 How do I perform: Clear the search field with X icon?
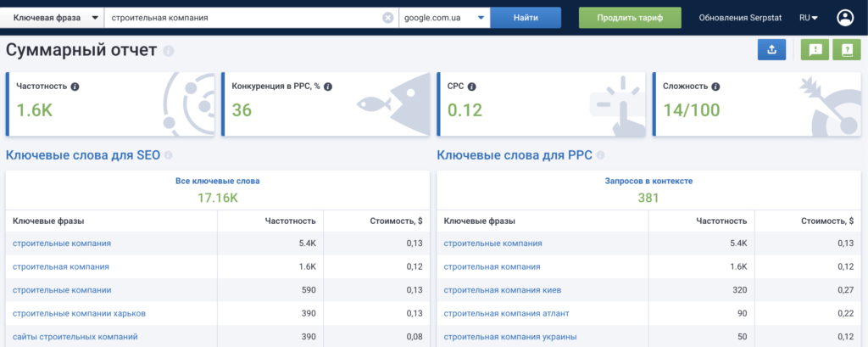[388, 18]
